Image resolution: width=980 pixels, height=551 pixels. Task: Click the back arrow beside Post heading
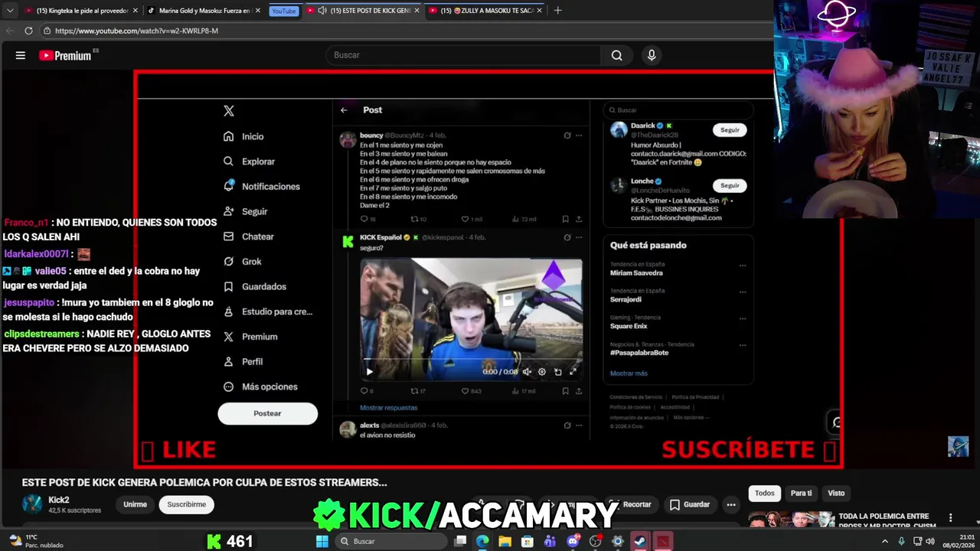(x=344, y=110)
